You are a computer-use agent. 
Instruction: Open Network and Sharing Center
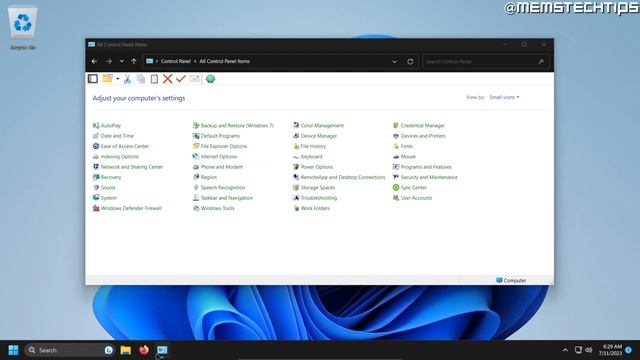tap(128, 167)
